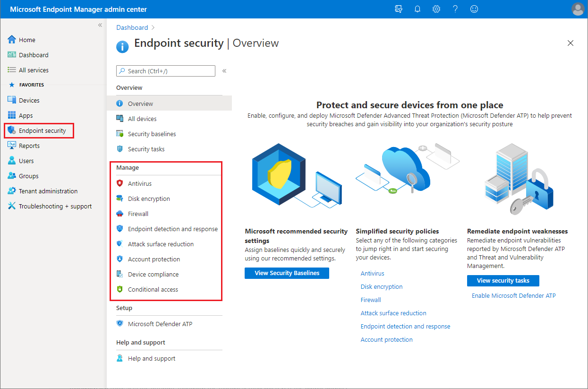Click the Groups people icon in sidebar
Viewport: 588px width, 389px height.
coord(12,176)
